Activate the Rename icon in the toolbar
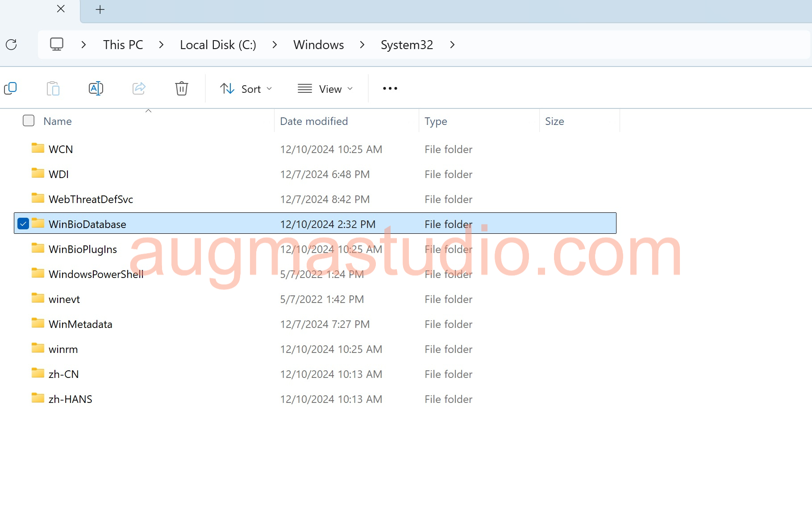 point(96,88)
